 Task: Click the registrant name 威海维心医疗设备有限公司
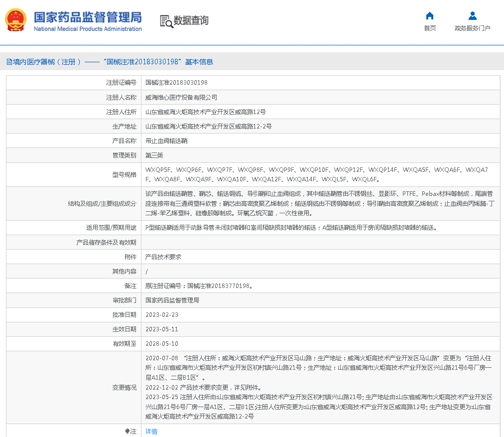(x=181, y=98)
